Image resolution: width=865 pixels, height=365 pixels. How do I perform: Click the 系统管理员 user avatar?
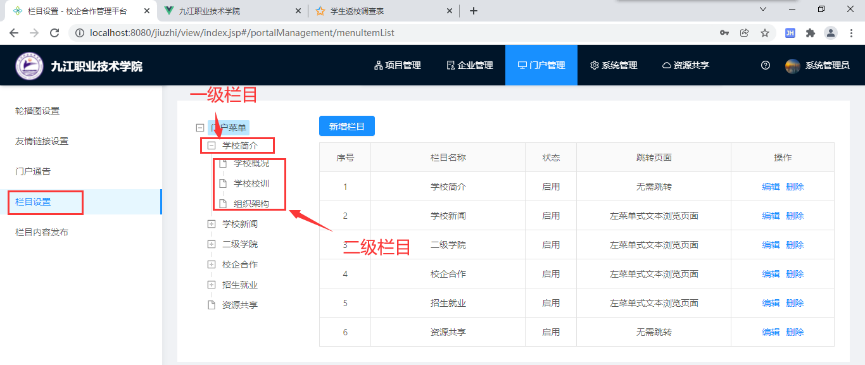(x=792, y=66)
